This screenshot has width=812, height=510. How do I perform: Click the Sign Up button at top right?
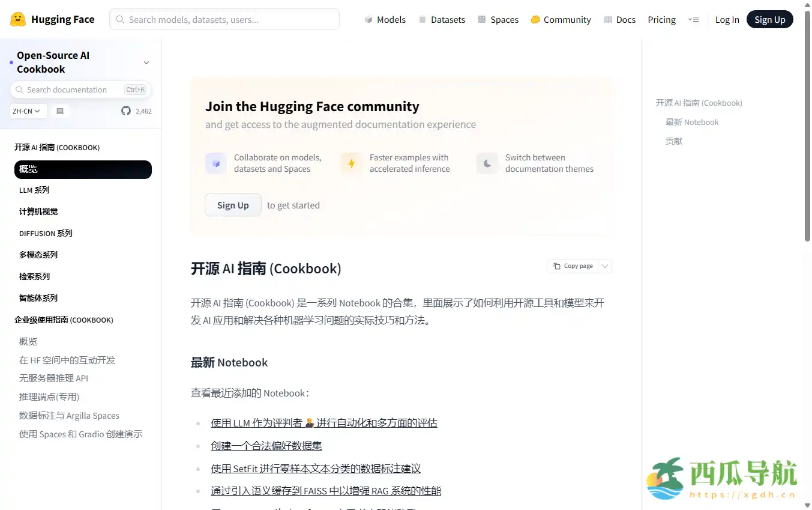769,19
